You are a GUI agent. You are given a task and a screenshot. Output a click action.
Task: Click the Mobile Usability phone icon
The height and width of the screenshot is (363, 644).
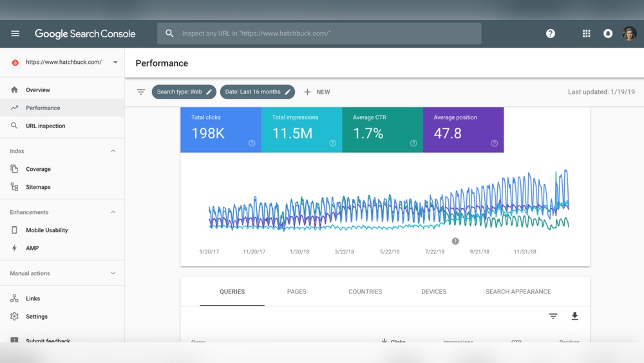pyautogui.click(x=14, y=230)
